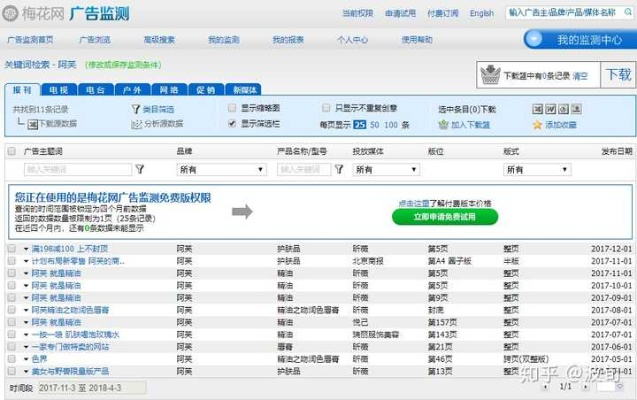Click the 梅花网 logo icon
637x400 pixels.
(10, 13)
